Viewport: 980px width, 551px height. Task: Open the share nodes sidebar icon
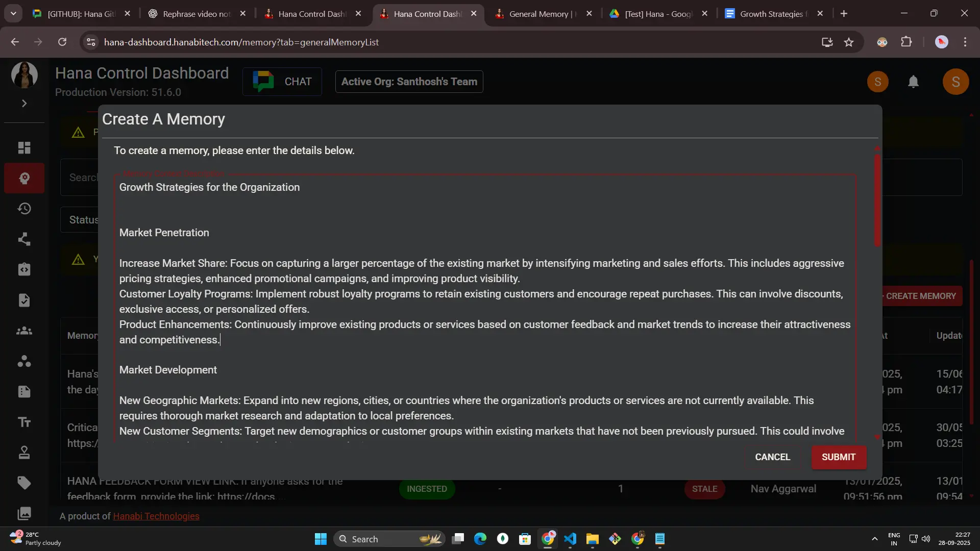coord(24,239)
